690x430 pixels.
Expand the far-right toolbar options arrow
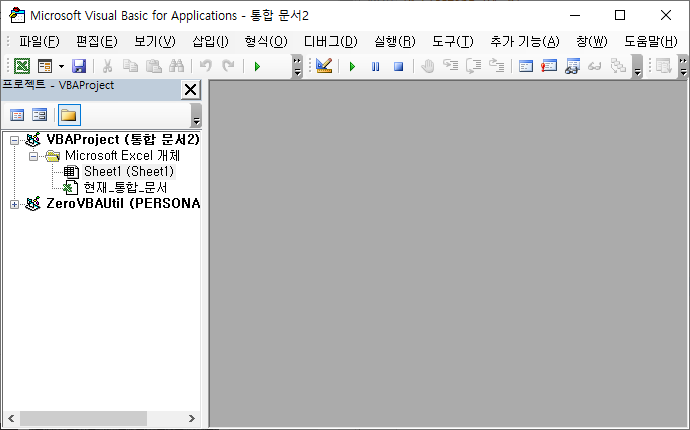683,66
